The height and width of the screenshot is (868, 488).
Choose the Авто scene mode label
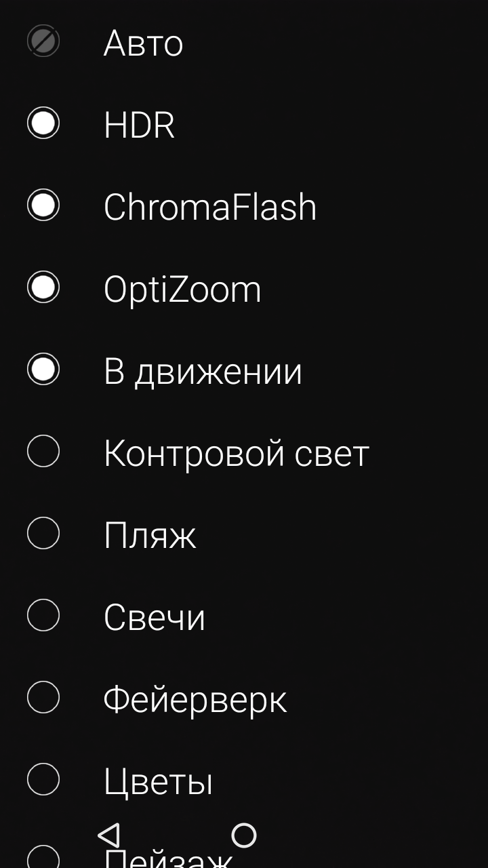click(x=144, y=43)
